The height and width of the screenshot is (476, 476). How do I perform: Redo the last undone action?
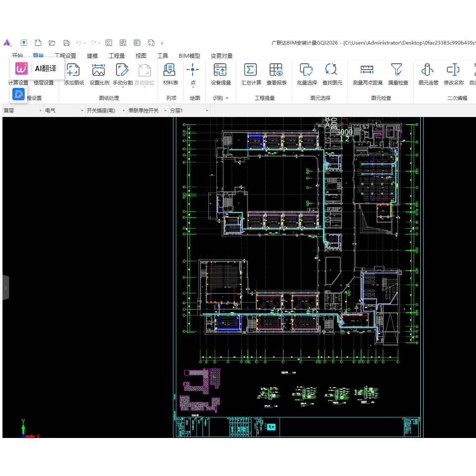point(93,43)
